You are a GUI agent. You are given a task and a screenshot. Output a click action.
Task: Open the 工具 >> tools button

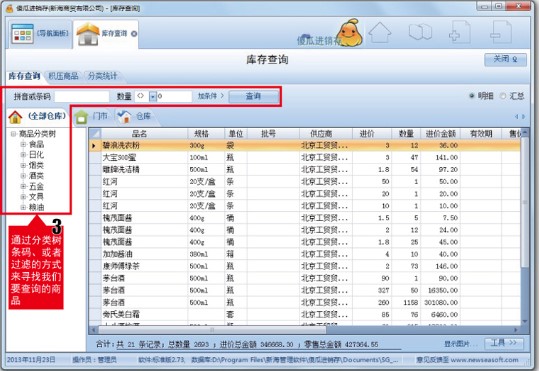coord(504,343)
